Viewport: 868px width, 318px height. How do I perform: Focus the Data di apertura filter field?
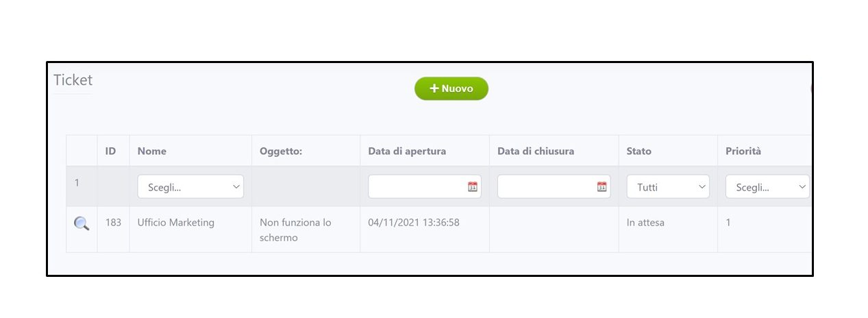[x=417, y=186]
